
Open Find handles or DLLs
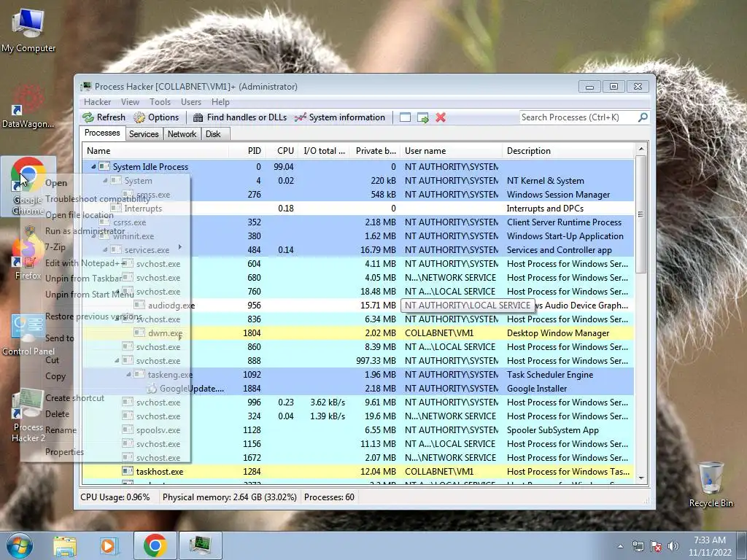tap(239, 117)
